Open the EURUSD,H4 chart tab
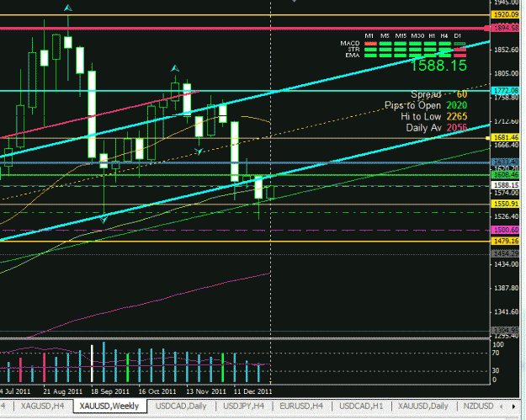This screenshot has width=526, height=420. (301, 407)
